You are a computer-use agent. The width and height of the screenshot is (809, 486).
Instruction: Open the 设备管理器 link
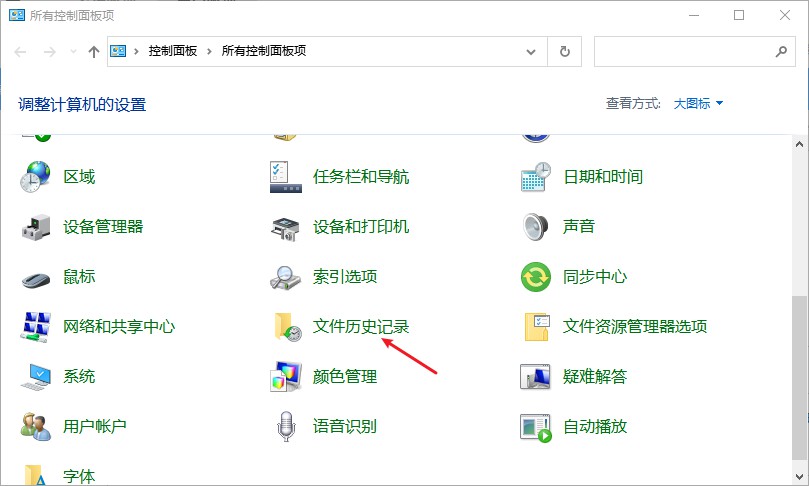coord(103,227)
